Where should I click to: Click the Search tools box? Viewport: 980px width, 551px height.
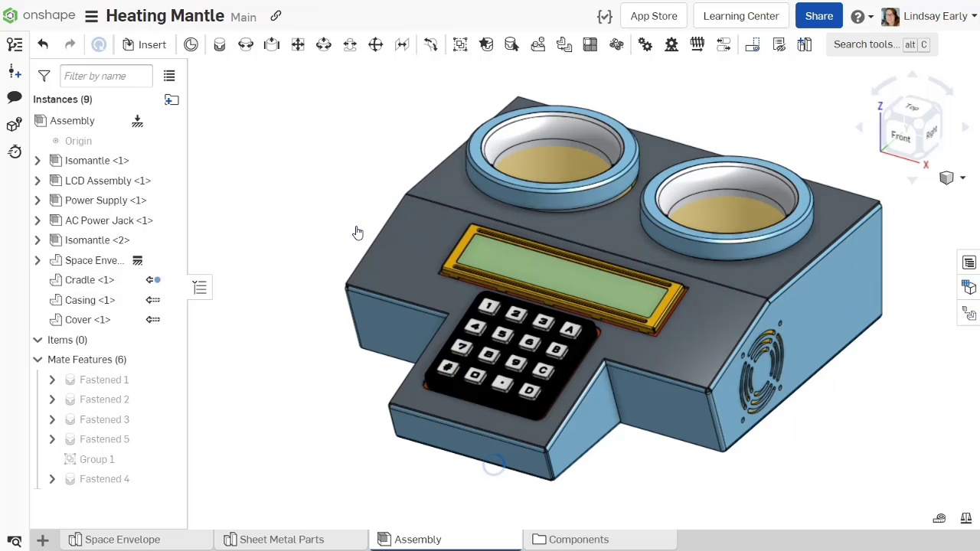pos(882,44)
